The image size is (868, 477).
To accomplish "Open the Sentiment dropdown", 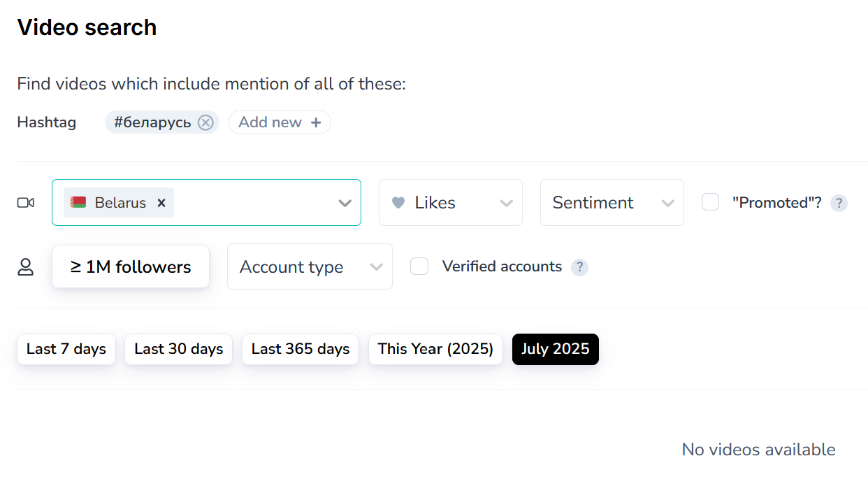I will 612,203.
